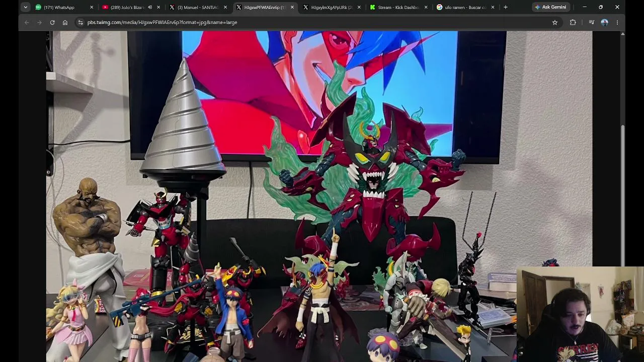
Task: Select the HJgxylmXgAYpURk image tab
Action: (x=332, y=7)
